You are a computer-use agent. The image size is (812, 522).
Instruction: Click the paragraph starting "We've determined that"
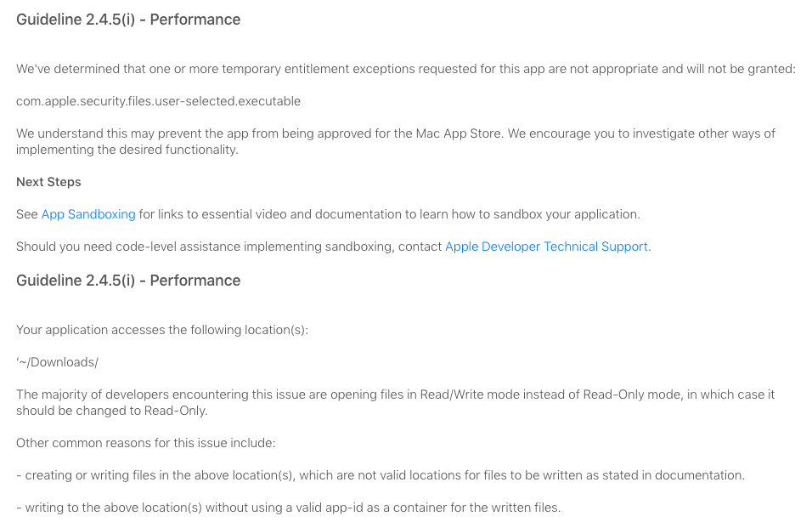coord(405,69)
